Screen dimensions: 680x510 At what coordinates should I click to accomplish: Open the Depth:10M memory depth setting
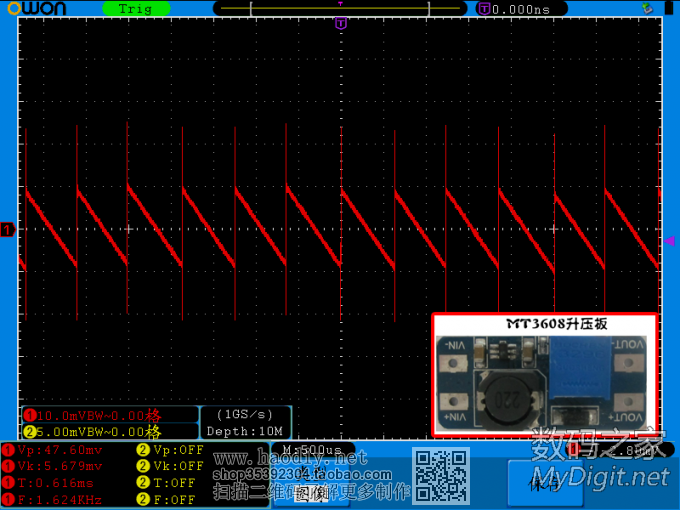pos(244,431)
